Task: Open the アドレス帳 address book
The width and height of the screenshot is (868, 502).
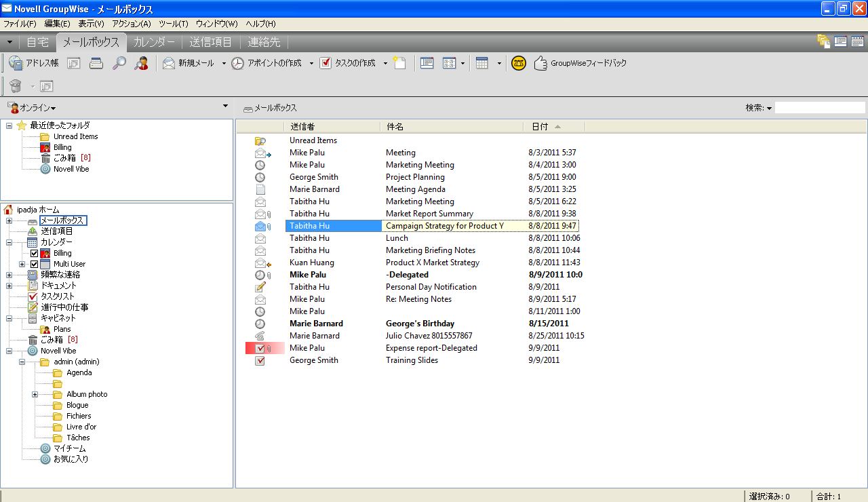Action: coord(33,63)
